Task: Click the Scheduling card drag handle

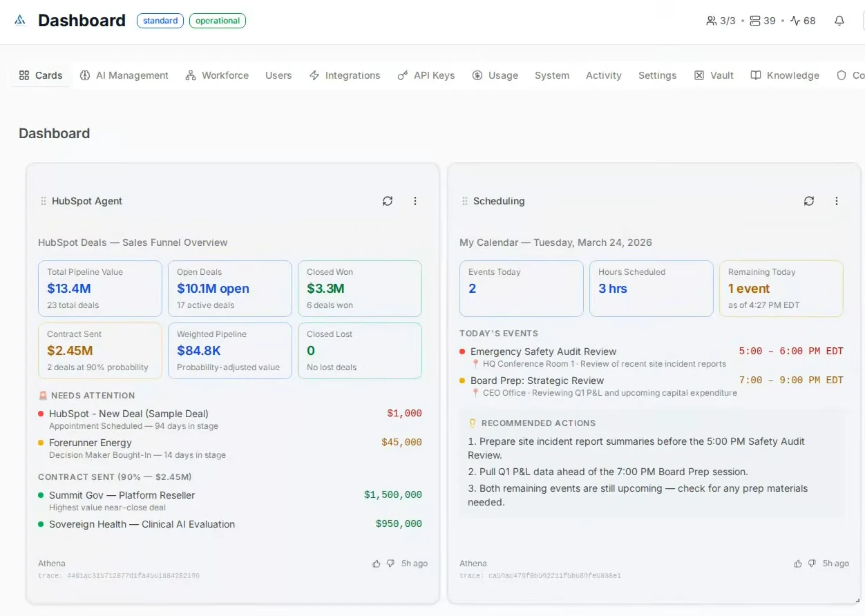Action: (x=465, y=201)
